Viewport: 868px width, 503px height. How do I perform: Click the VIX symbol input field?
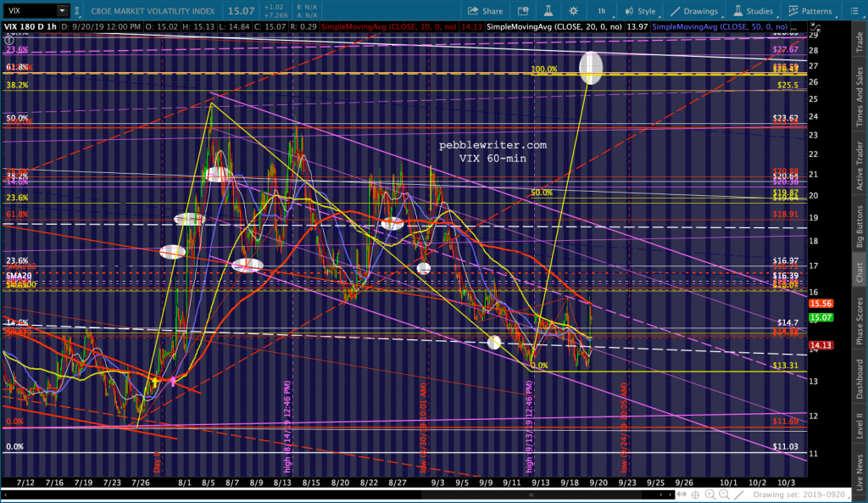coord(30,10)
